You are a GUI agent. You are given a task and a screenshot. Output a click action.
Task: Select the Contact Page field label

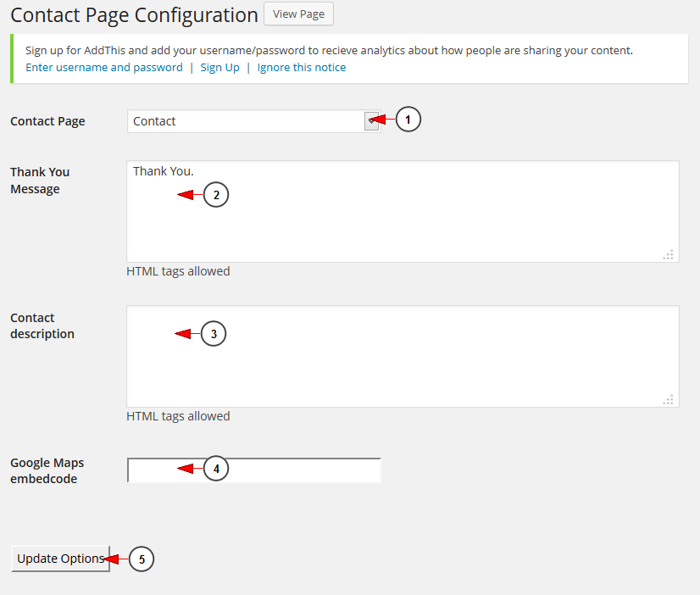click(47, 121)
